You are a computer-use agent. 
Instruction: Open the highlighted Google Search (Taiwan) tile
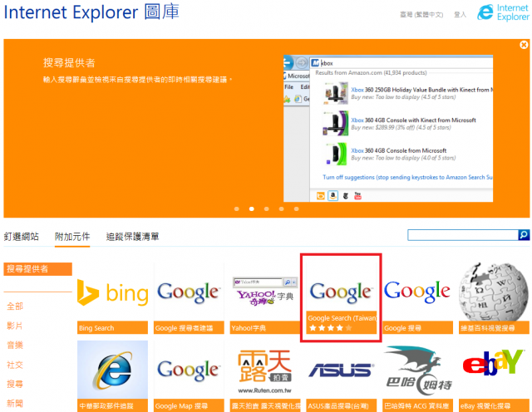[342, 297]
